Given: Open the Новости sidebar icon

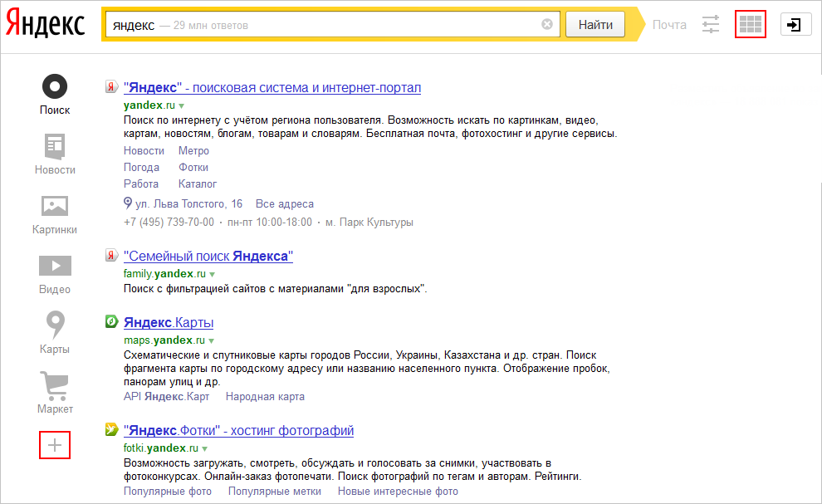Looking at the screenshot, I should 55,146.
